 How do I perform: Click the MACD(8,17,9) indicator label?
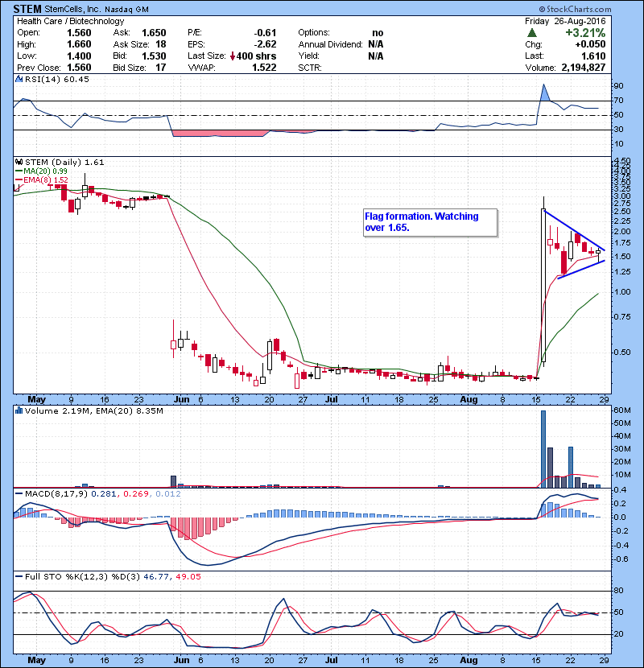click(x=56, y=493)
